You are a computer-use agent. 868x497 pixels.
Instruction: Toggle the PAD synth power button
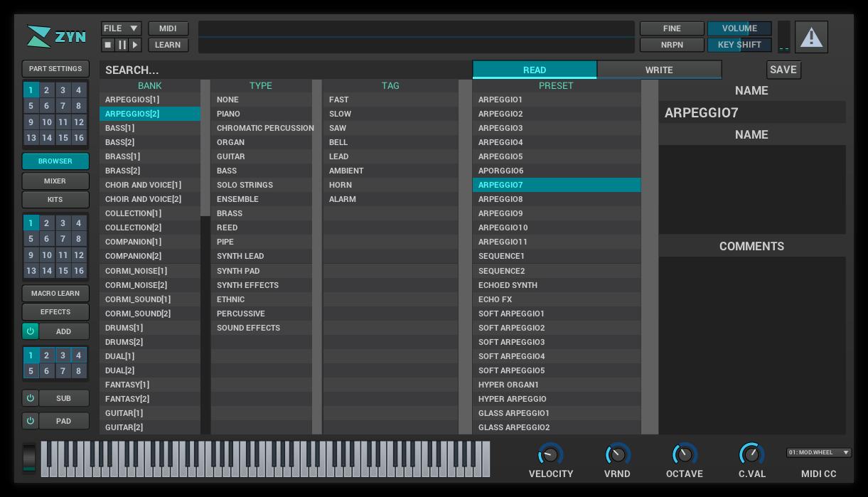[30, 421]
